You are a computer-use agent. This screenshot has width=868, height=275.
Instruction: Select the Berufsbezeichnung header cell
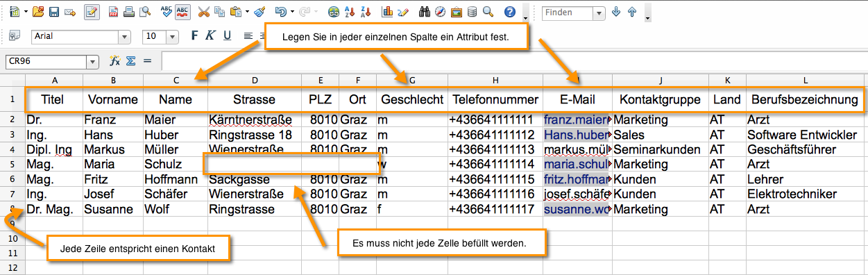806,100
